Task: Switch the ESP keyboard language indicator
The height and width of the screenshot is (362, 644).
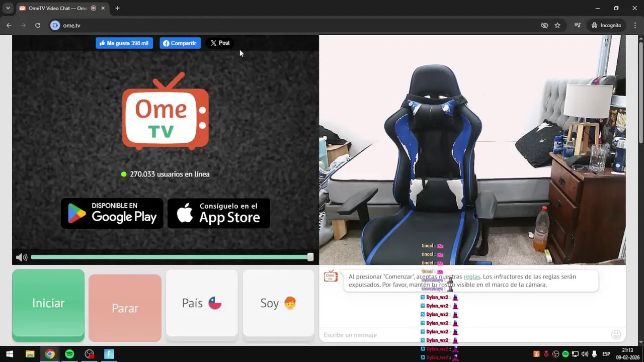Action: [x=606, y=354]
